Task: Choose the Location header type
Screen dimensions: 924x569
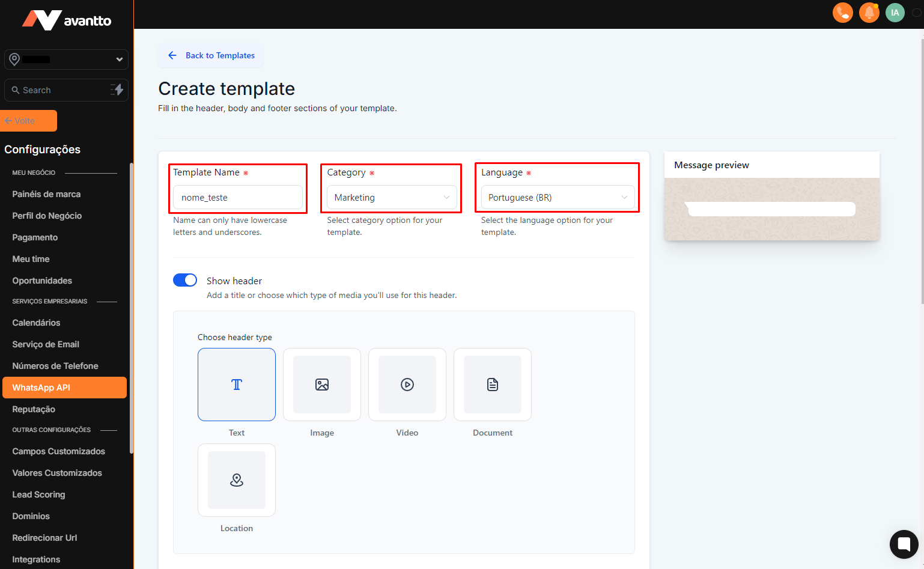Action: (237, 480)
